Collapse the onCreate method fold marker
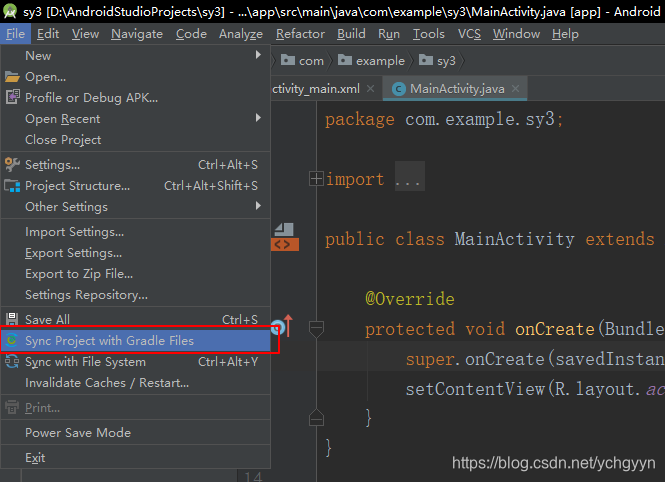Viewport: 665px width, 482px height. click(316, 329)
